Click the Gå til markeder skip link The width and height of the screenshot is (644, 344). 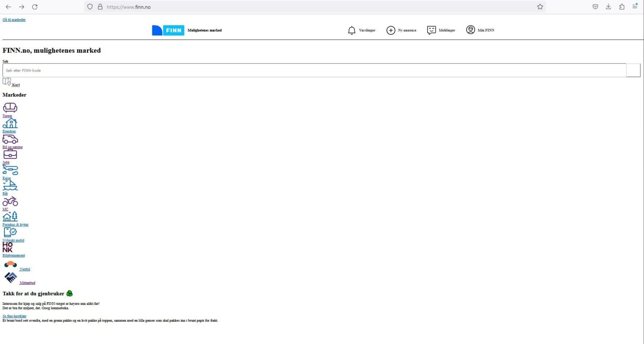click(14, 20)
